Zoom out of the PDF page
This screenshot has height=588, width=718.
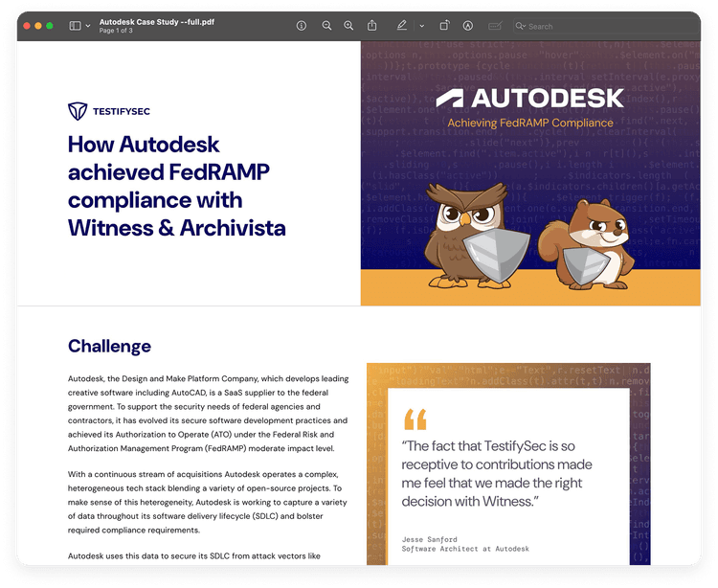point(326,26)
